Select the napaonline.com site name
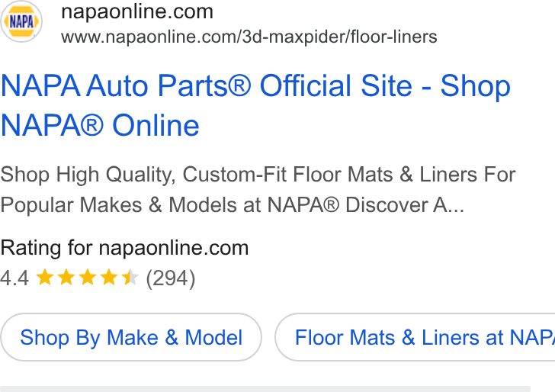The image size is (555, 392). click(x=137, y=12)
